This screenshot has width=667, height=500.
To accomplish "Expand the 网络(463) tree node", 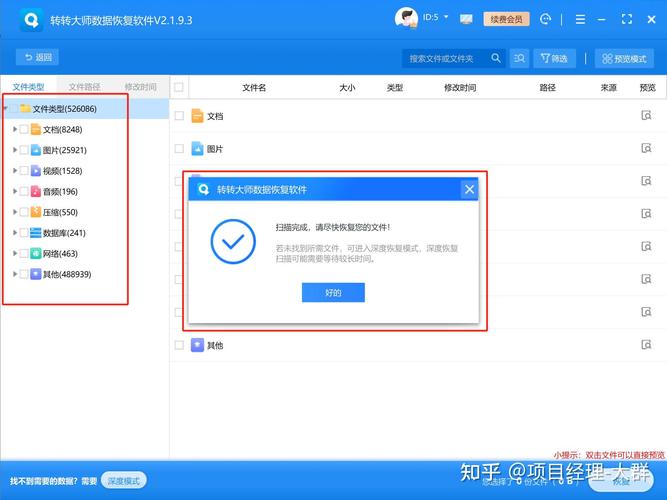I will tap(15, 254).
